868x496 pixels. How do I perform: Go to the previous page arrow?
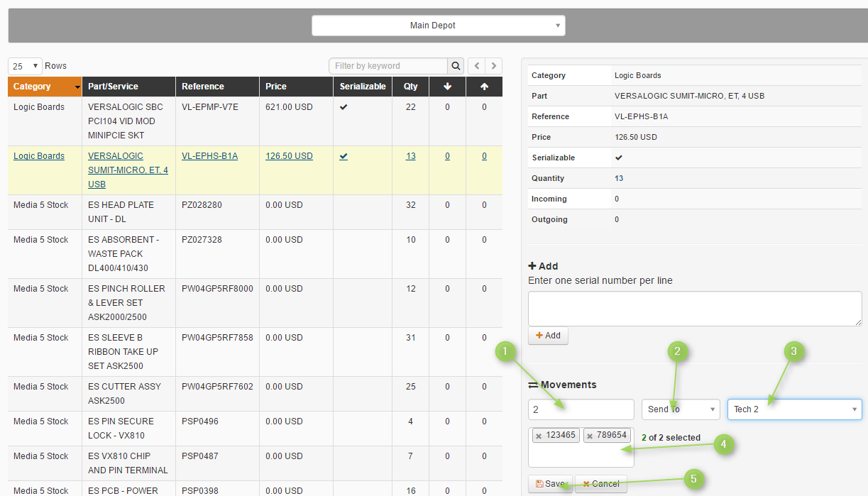[477, 66]
